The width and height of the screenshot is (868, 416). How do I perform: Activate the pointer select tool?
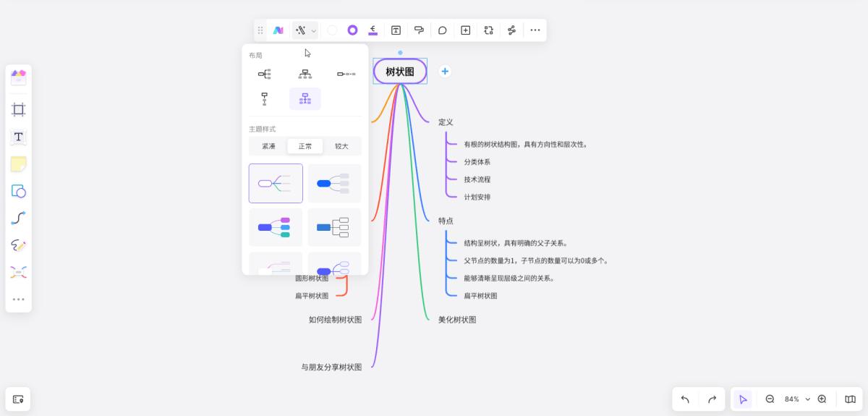(x=743, y=399)
